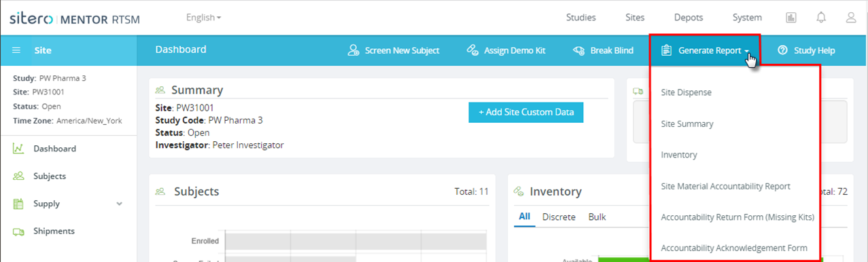Click the Dashboard page title

click(x=181, y=50)
